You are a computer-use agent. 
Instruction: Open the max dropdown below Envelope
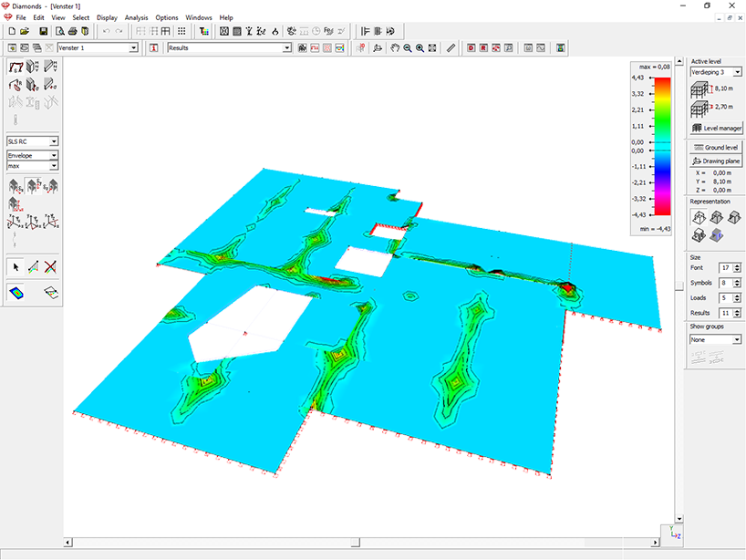coord(54,166)
